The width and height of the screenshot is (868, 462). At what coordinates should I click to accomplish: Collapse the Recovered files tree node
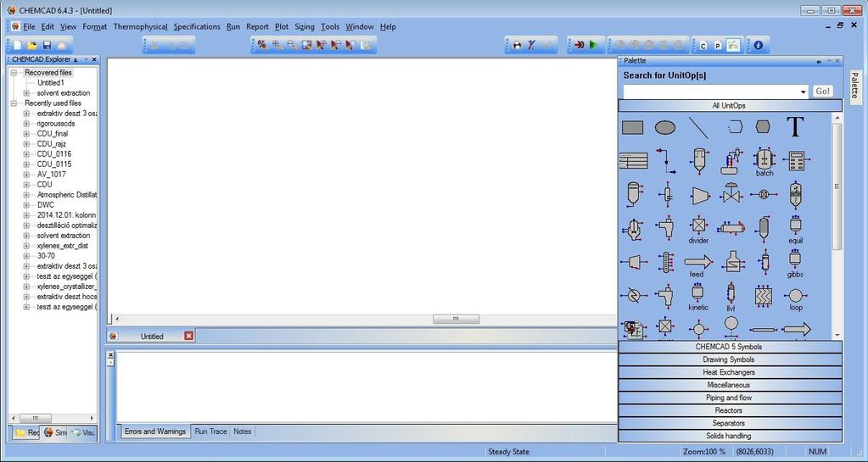tap(14, 73)
